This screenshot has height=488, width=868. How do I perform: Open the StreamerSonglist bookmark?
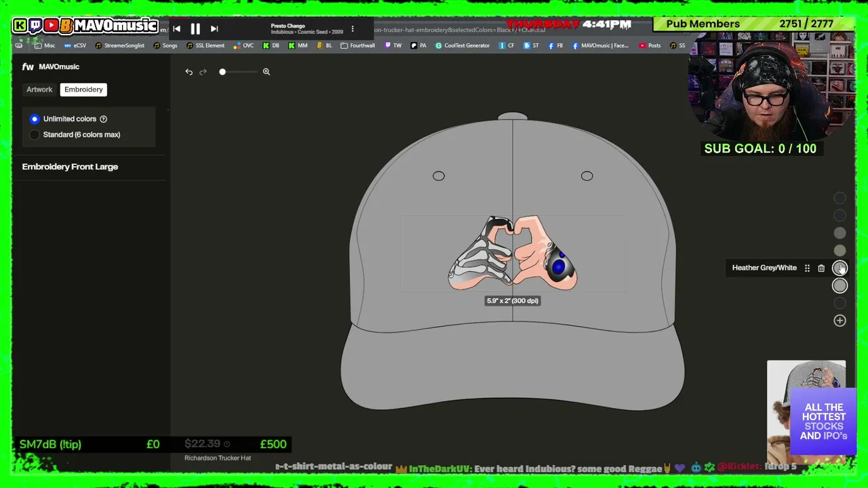119,45
